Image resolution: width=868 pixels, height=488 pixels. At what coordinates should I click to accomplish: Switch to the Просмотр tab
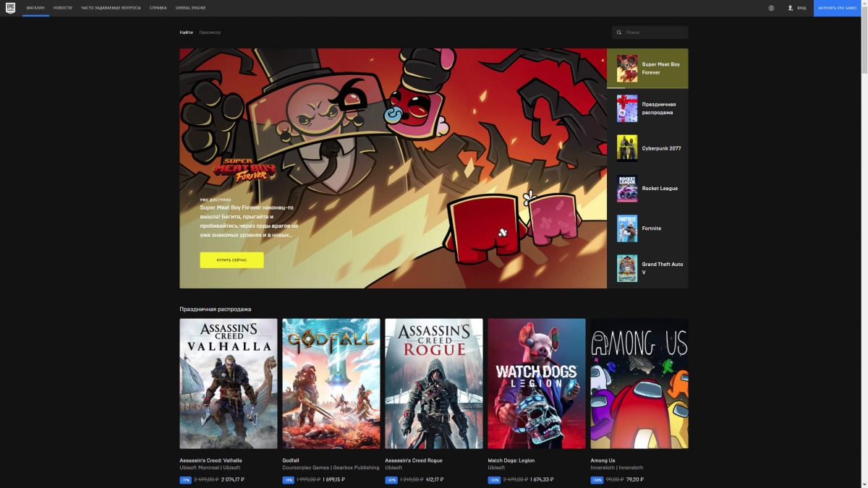209,32
